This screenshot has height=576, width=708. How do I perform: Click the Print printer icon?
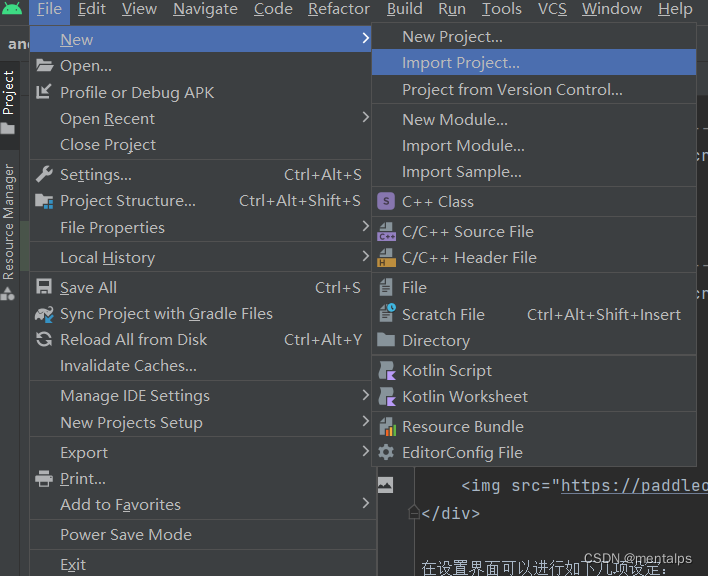click(44, 478)
